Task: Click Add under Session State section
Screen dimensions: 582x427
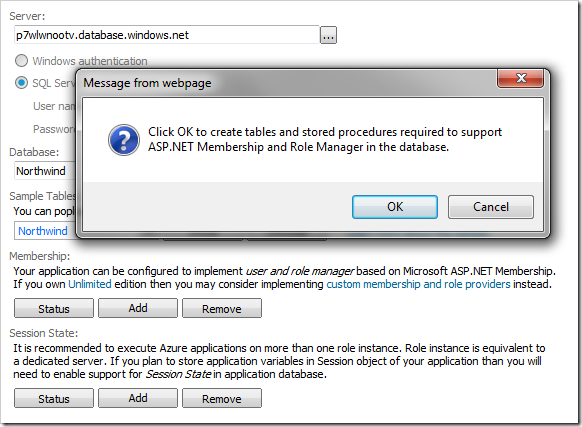Action: [138, 398]
